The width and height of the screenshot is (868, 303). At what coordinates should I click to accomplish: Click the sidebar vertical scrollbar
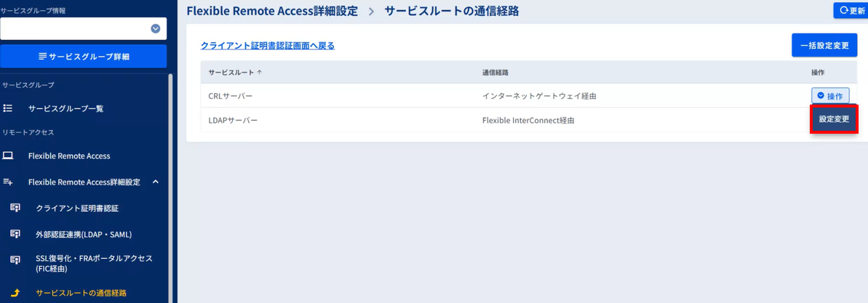170,188
